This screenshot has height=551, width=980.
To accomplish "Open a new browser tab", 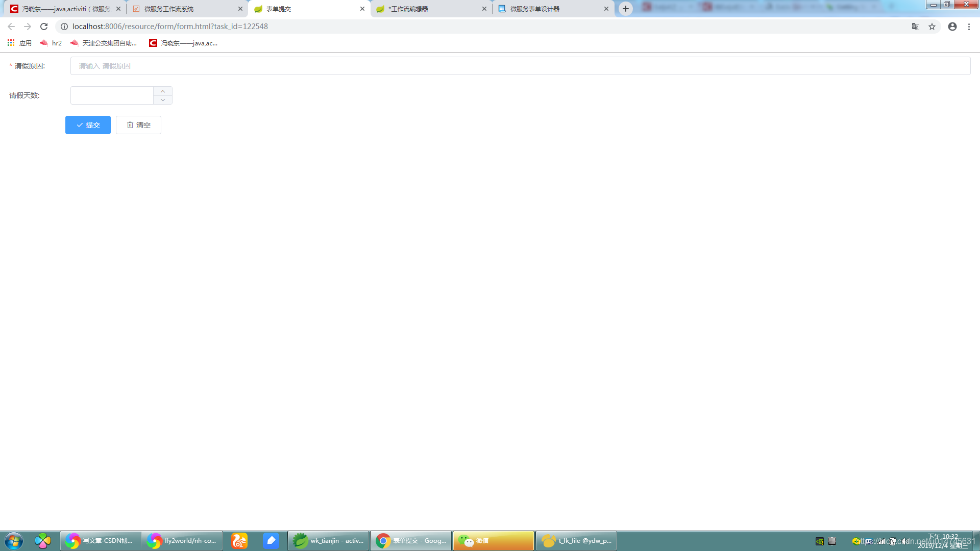I will 626,9.
